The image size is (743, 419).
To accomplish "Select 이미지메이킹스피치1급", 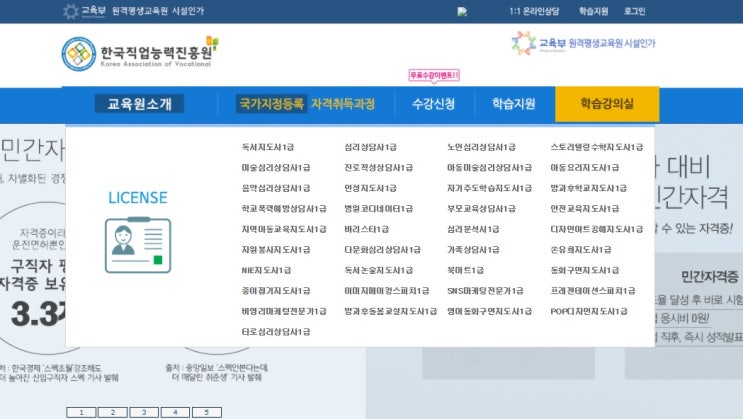I will 387,291.
